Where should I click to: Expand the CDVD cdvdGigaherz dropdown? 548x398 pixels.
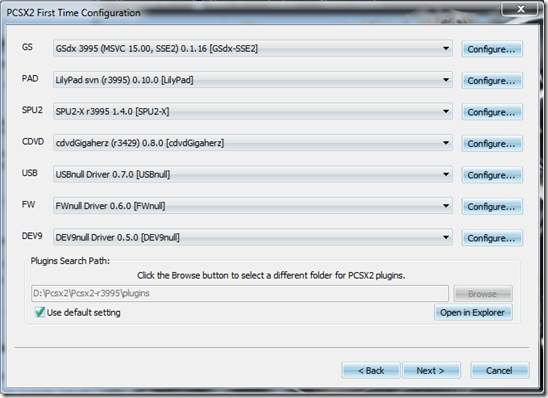[253, 143]
